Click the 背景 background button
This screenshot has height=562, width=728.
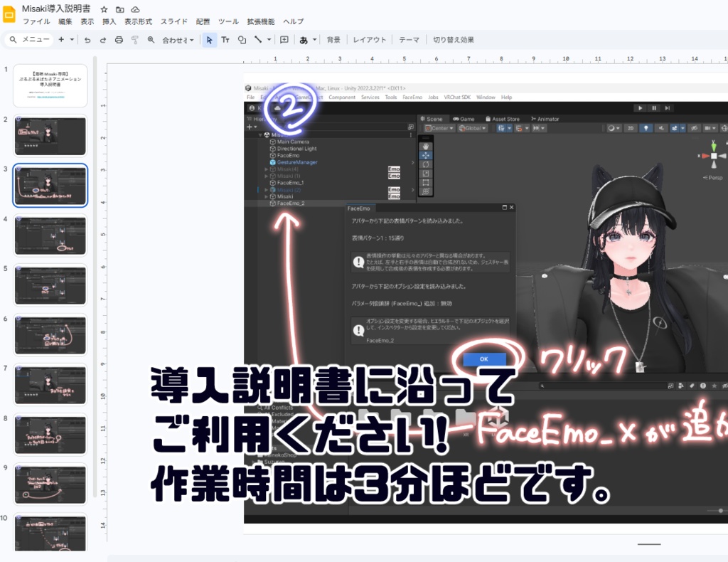333,40
